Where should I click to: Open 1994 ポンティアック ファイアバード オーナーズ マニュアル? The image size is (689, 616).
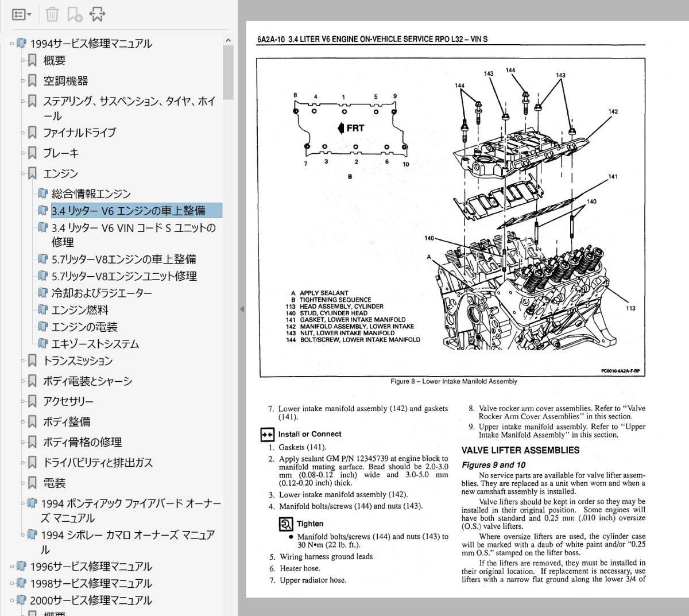tap(131, 511)
